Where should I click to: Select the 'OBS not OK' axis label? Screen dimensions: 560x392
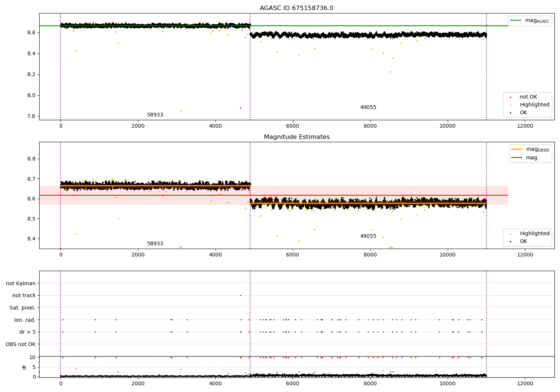coord(21,345)
